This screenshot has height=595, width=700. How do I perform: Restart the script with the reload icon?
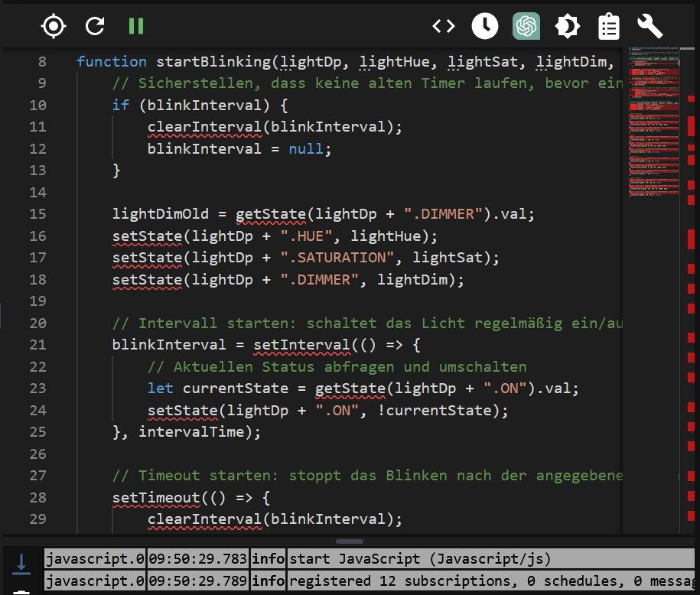point(95,26)
